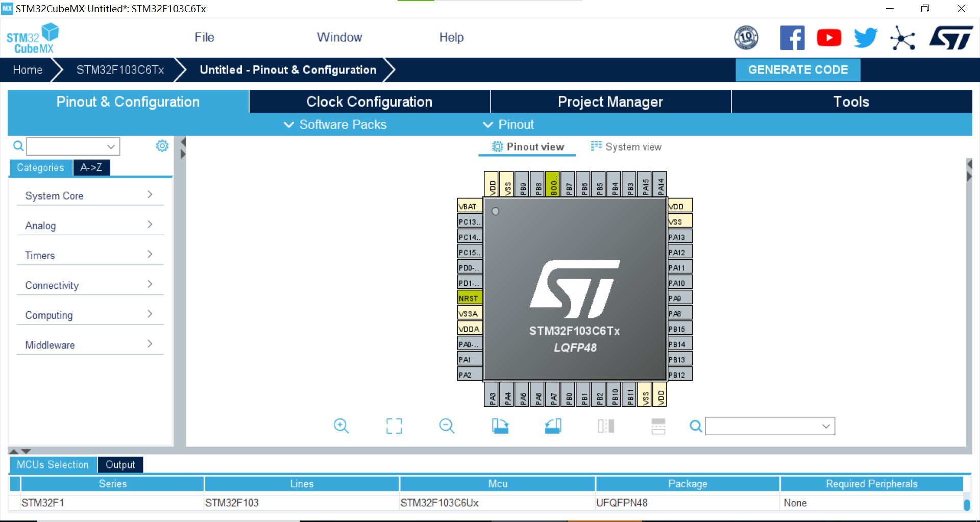Rotate the chip view clockwise icon

(500, 426)
